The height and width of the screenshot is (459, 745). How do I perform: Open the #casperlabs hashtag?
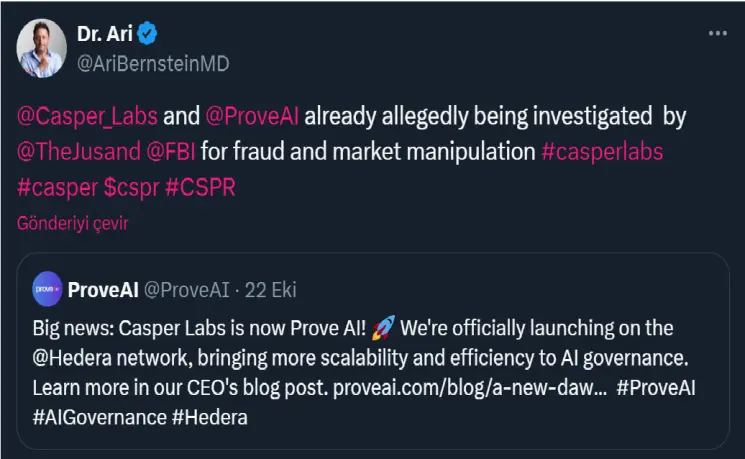pyautogui.click(x=602, y=152)
